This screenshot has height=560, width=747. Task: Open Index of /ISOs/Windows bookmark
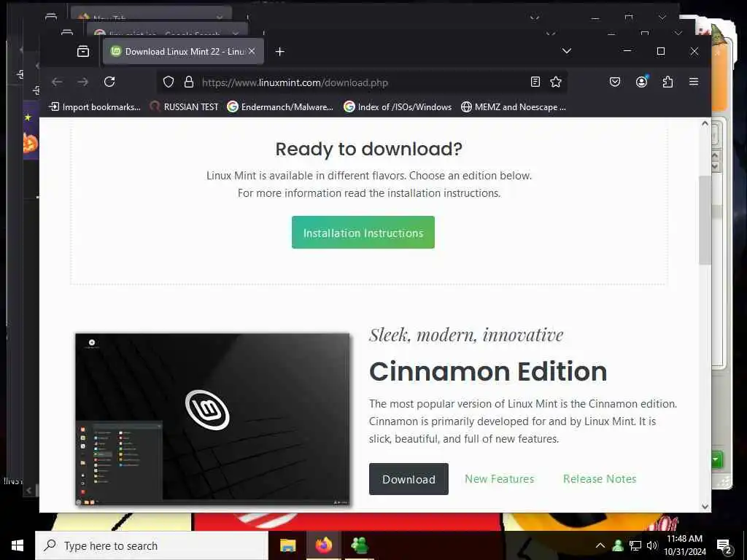click(398, 107)
